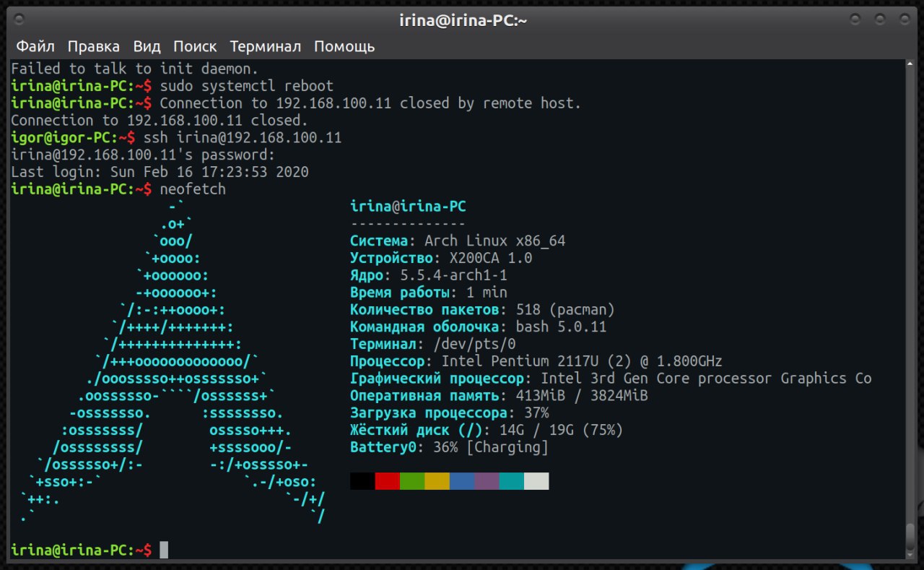Click the vertical scrollbar thumb
The width and height of the screenshot is (924, 570).
pos(911,536)
